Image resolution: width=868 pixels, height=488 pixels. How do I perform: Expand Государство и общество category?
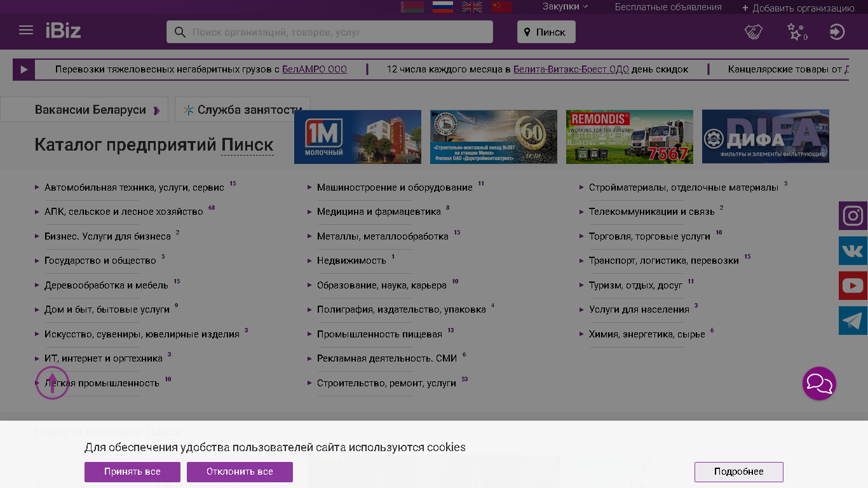(100, 261)
